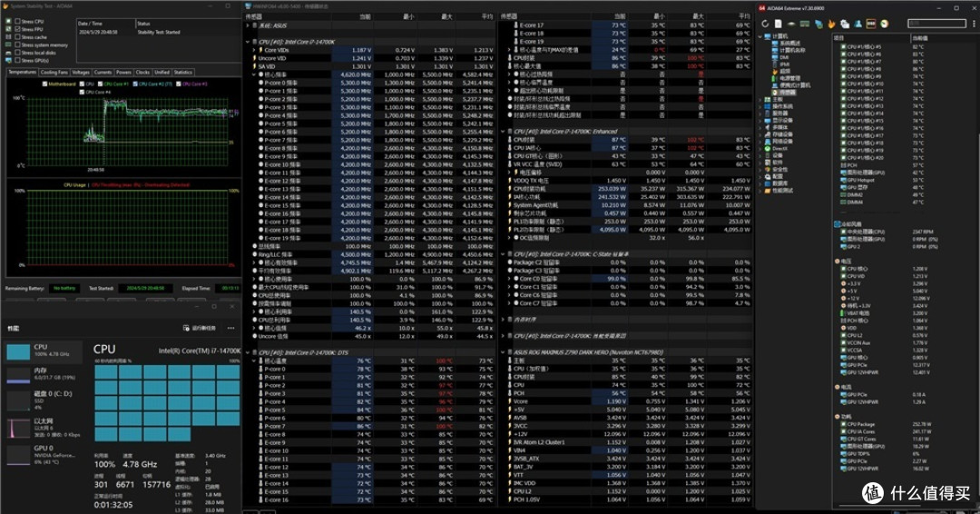
Task: Click the SA VID row in HWiNFO
Action: (x=372, y=66)
